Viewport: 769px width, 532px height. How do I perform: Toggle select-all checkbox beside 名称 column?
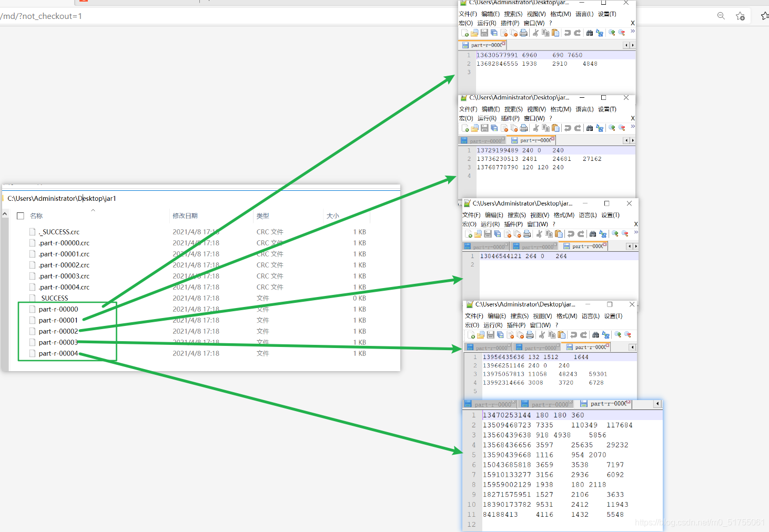[21, 216]
